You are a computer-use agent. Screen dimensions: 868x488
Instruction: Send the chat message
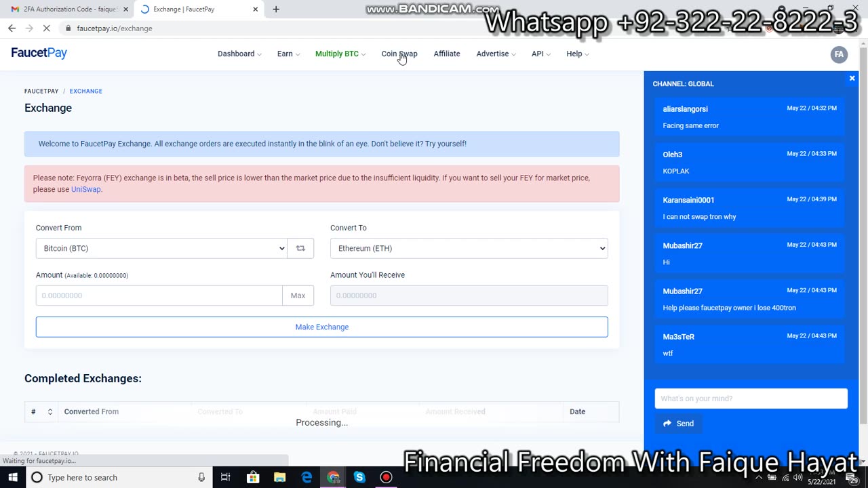678,424
